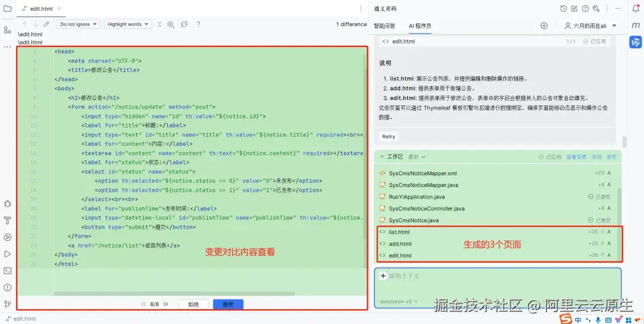The width and height of the screenshot is (644, 324).
Task: Click 拒绝 link in workspace header
Action: 596,157
